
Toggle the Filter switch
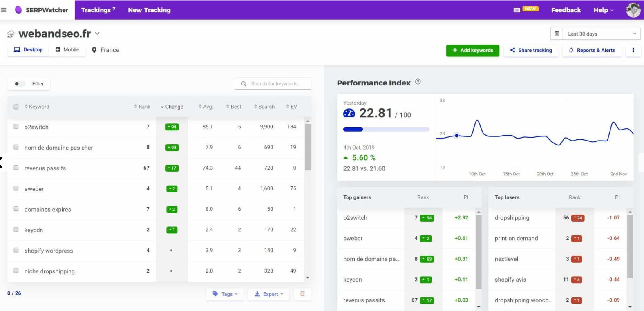(x=19, y=84)
